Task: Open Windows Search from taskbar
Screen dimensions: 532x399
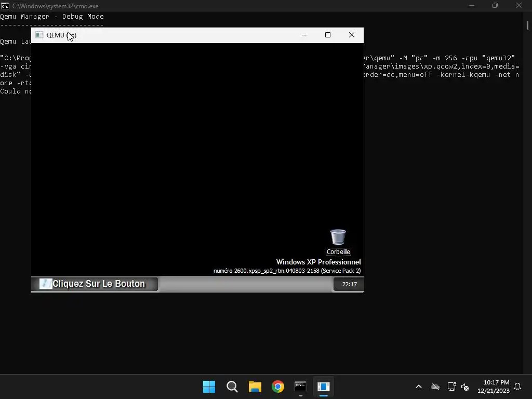Action: 232,387
